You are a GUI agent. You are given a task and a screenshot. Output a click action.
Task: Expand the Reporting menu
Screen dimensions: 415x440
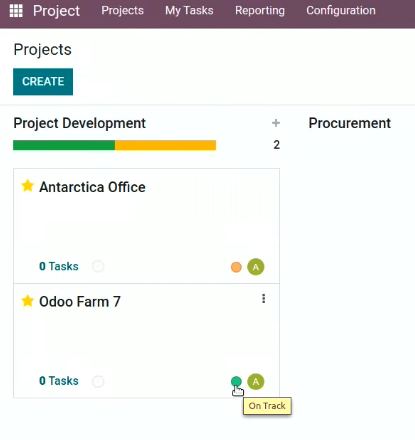pyautogui.click(x=260, y=11)
